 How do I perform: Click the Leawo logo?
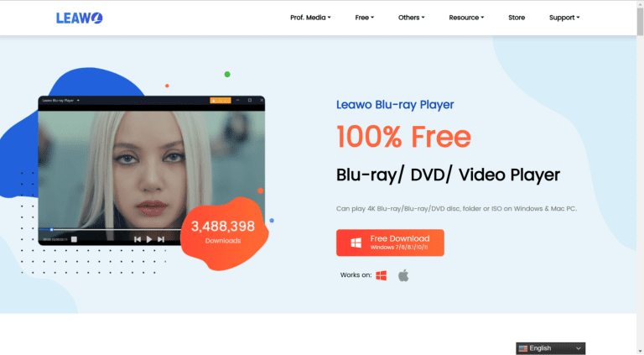pos(80,18)
